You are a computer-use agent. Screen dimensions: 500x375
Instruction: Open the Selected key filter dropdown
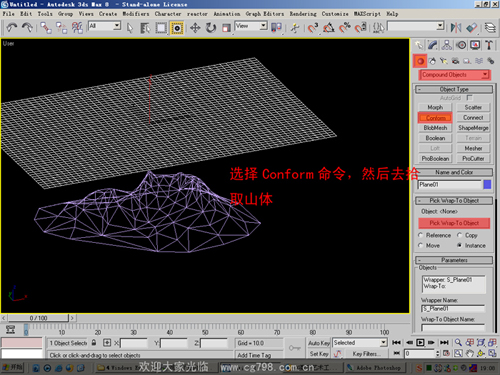(359, 343)
